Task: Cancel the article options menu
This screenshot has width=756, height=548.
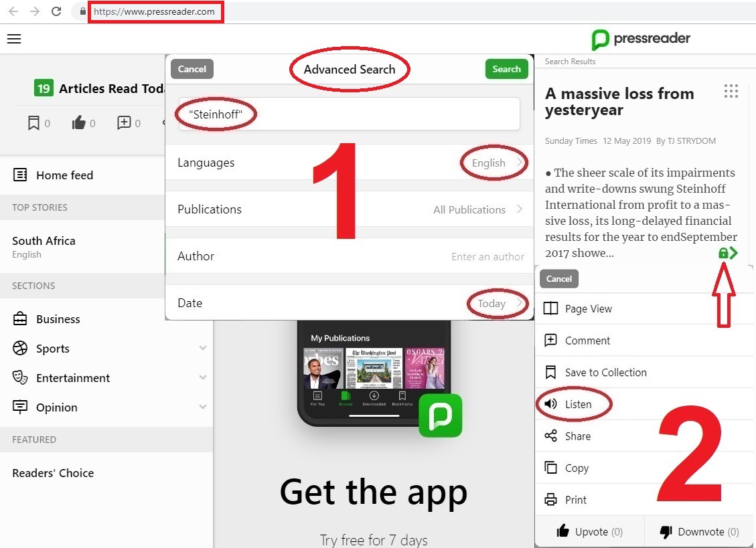Action: pyautogui.click(x=559, y=278)
